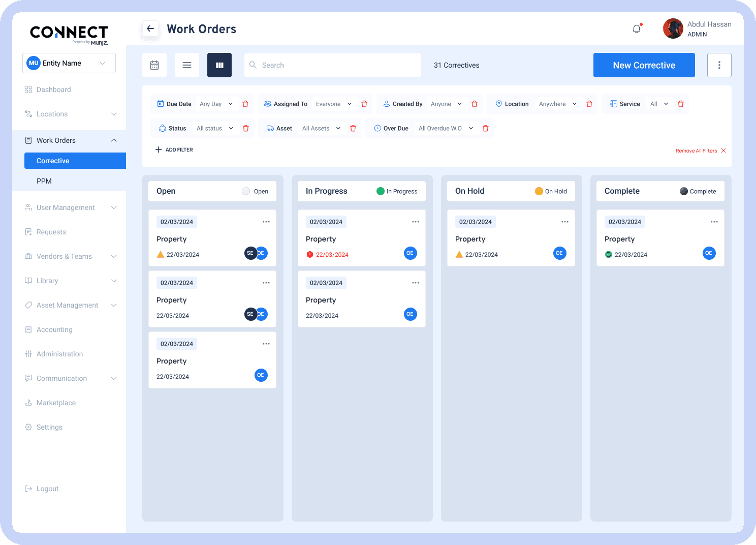The height and width of the screenshot is (545, 756).
Task: Open the kanban board view icon
Action: point(219,65)
